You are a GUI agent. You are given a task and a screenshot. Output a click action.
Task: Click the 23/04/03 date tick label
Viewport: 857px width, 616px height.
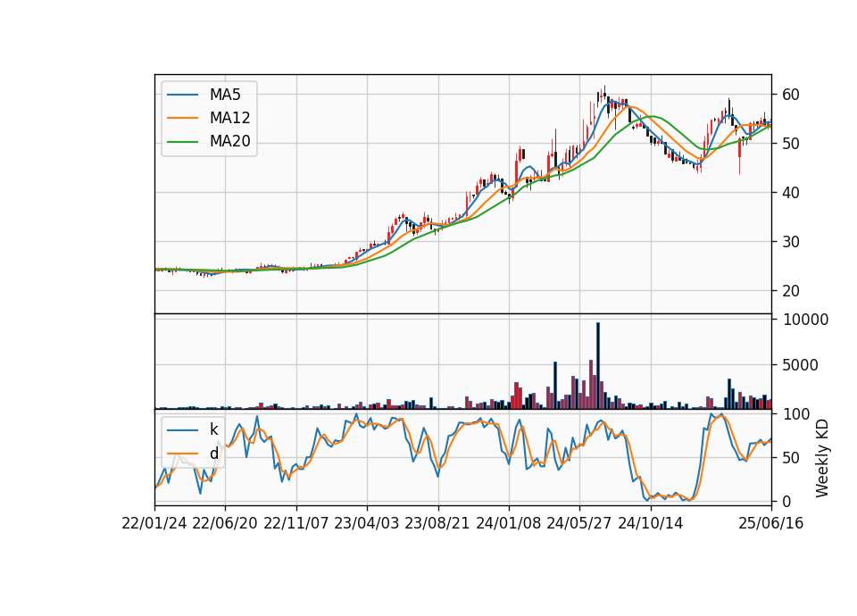367,524
